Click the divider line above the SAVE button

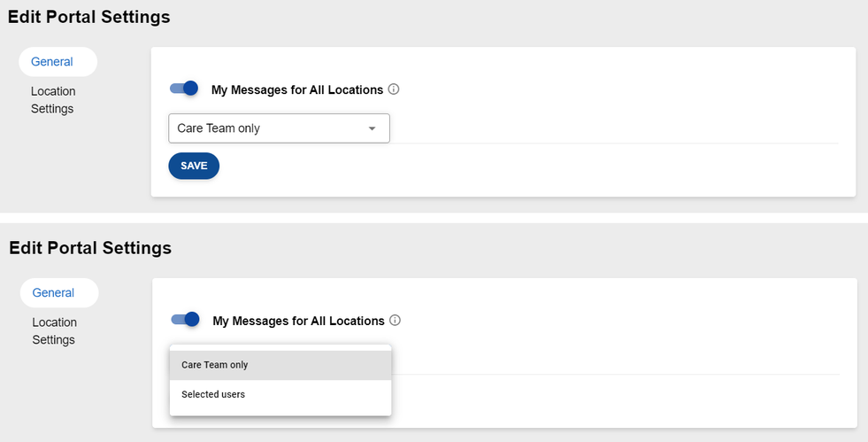click(619, 143)
